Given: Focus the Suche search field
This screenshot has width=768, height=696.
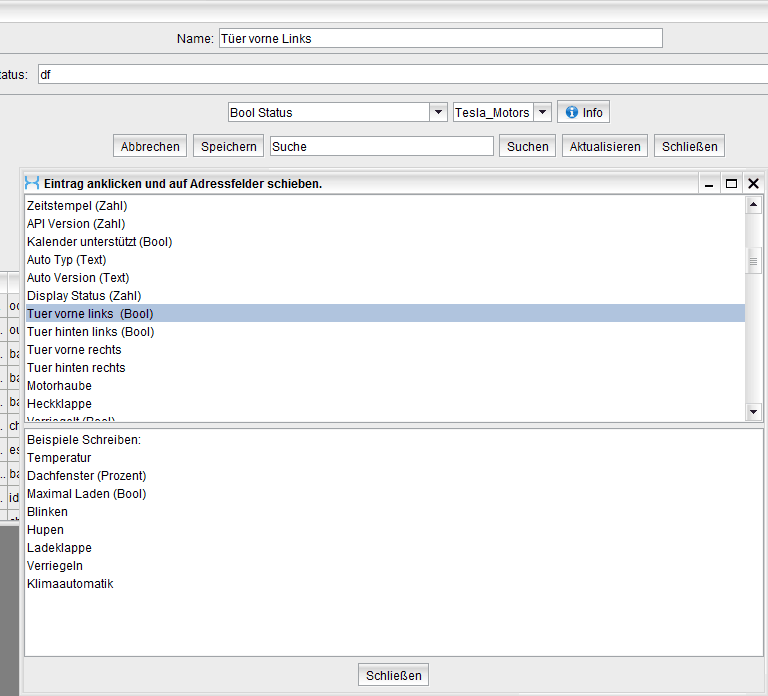Looking at the screenshot, I should 382,146.
